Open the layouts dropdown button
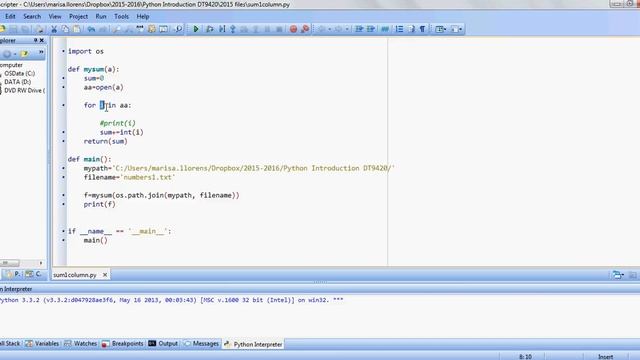 441,29
